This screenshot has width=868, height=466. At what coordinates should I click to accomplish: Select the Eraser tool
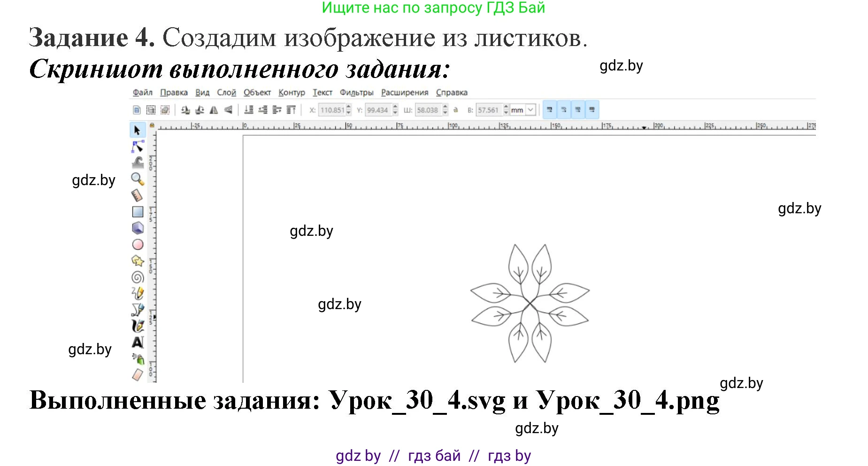coord(138,374)
